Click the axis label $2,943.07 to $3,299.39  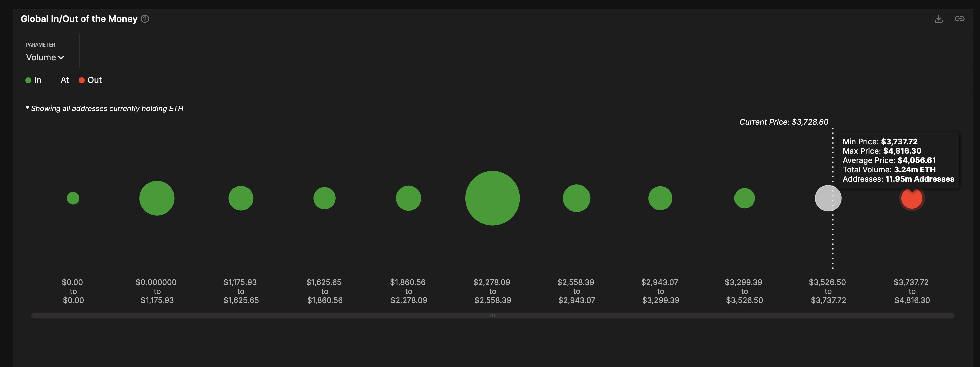(660, 291)
